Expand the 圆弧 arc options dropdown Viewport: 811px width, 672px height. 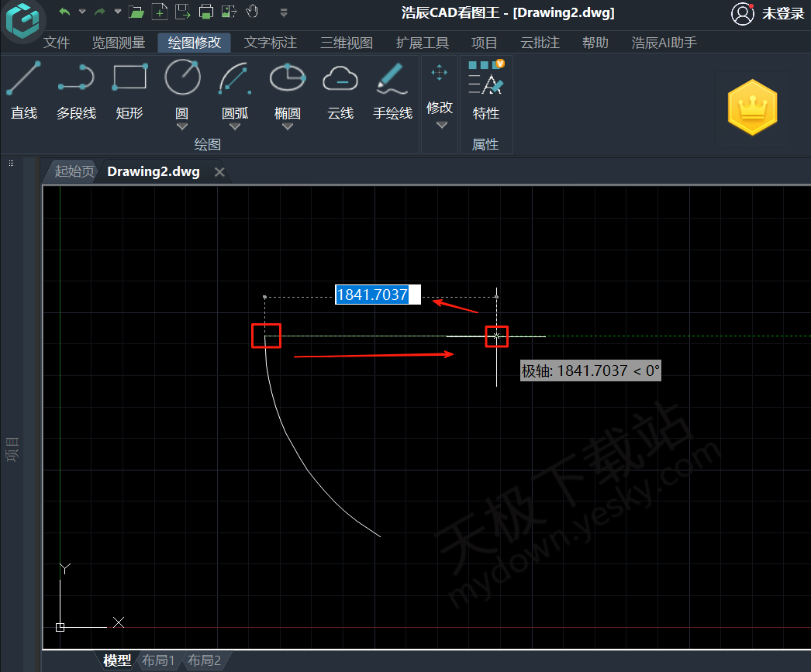point(235,126)
